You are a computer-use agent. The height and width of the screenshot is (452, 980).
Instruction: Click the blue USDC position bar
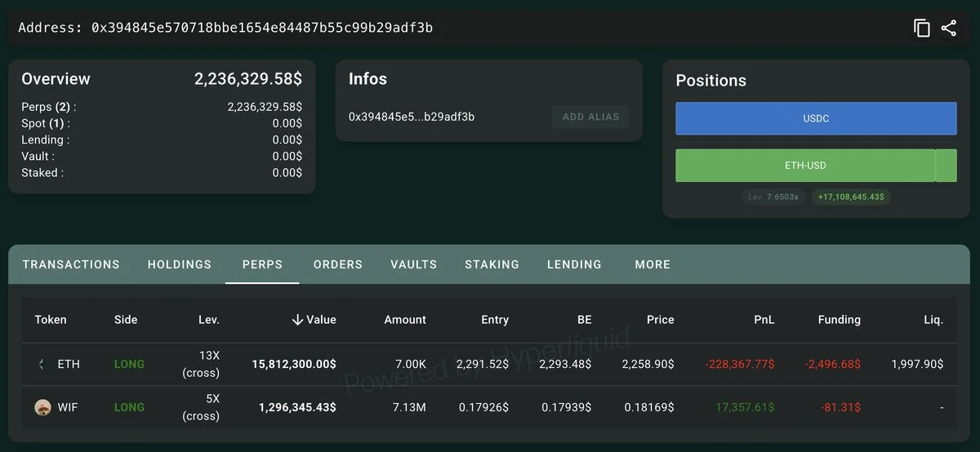(x=816, y=118)
